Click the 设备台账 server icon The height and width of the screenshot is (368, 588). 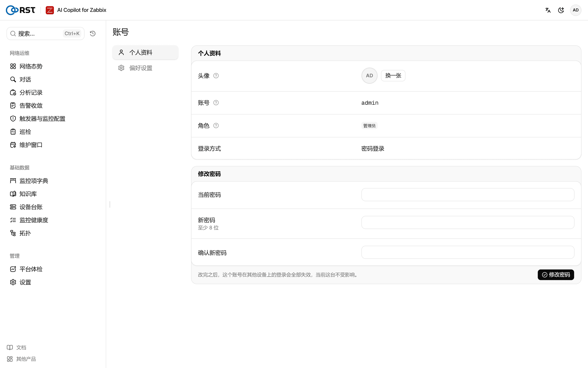pos(13,207)
